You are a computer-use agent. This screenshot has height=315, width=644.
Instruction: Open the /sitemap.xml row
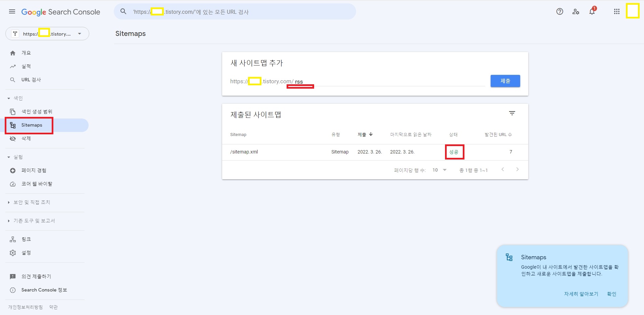(375, 152)
